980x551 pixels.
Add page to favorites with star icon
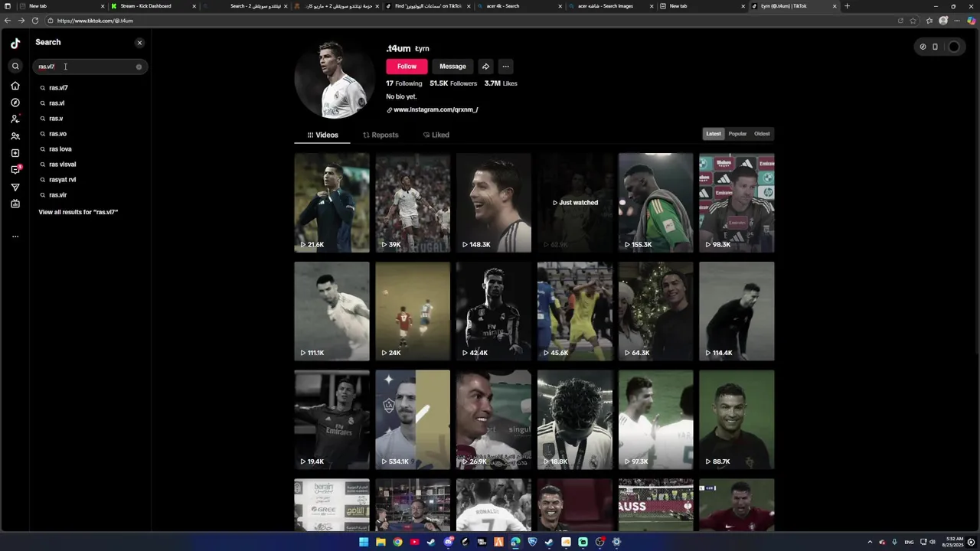(913, 21)
